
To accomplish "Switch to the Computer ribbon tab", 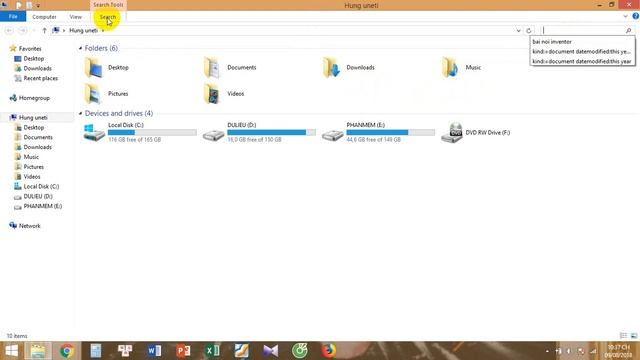I will 44,17.
